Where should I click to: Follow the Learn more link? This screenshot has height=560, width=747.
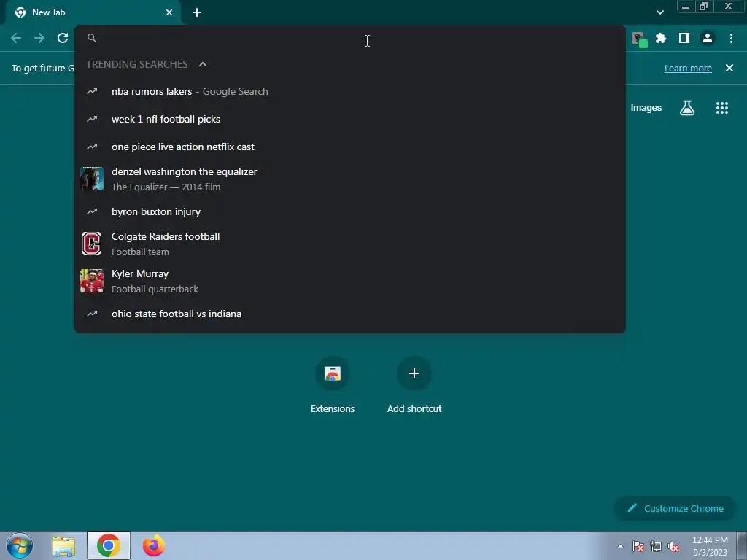pos(688,68)
